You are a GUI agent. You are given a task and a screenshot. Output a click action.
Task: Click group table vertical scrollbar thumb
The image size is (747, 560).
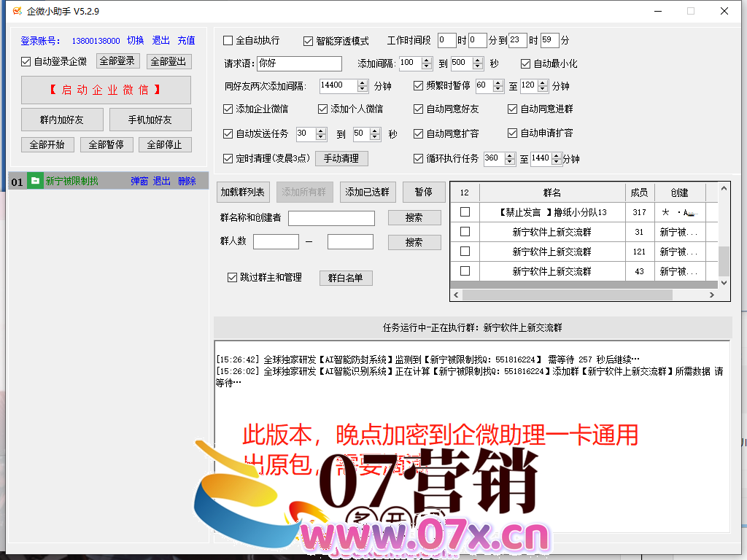click(724, 261)
